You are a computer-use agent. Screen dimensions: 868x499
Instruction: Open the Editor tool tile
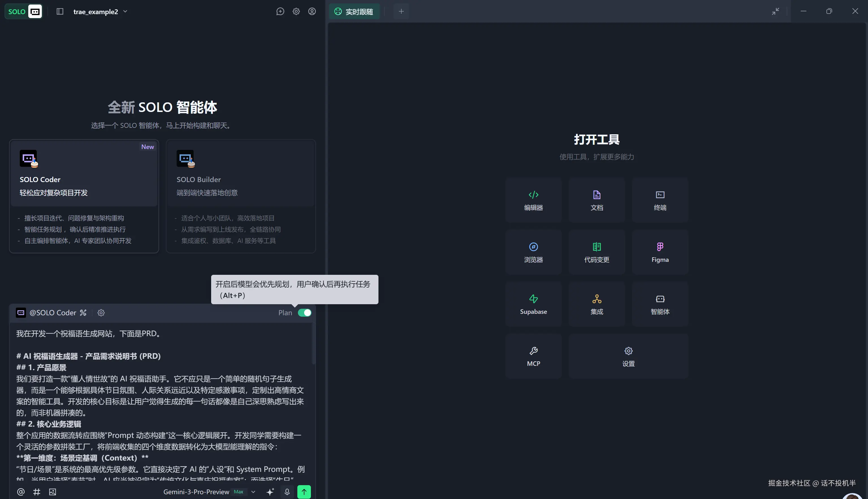pyautogui.click(x=533, y=200)
